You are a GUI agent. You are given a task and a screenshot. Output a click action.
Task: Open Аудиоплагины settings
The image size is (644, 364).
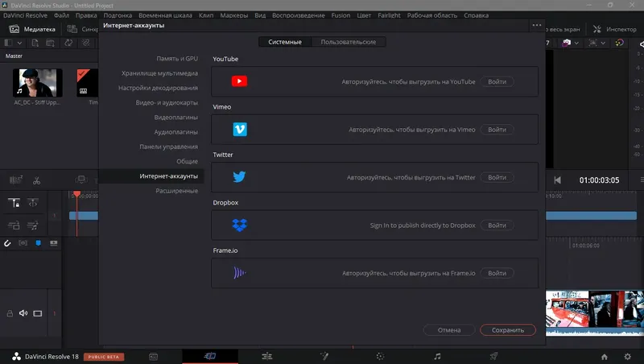[175, 132]
